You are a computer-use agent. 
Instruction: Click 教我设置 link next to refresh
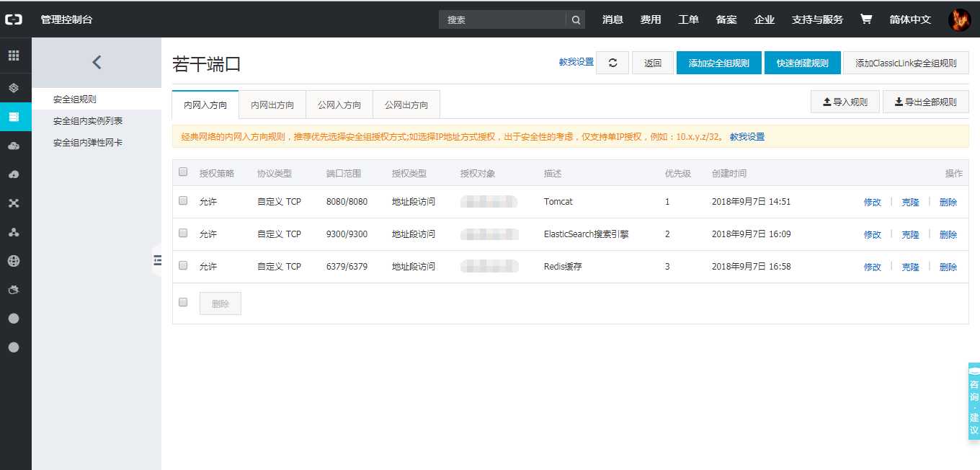point(576,62)
